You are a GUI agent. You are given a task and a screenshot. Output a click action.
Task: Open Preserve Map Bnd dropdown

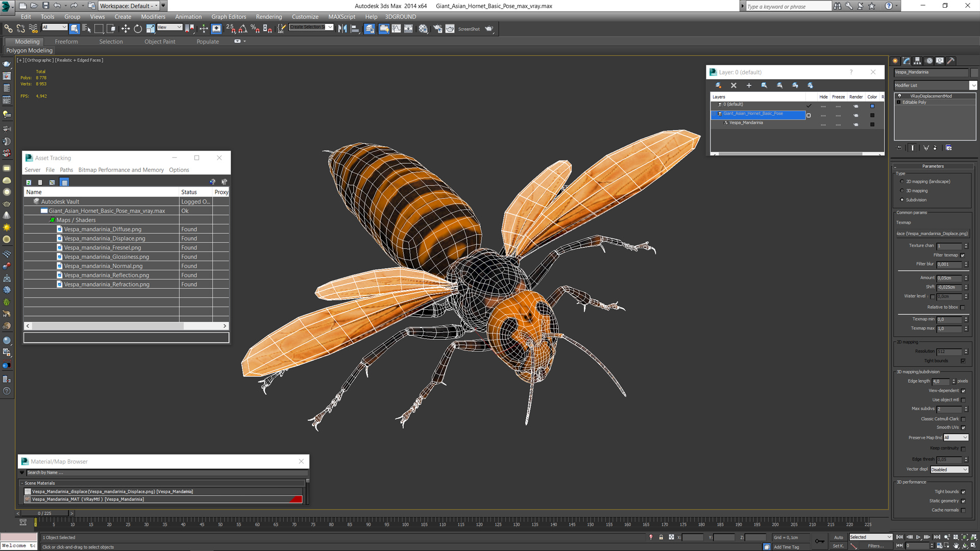point(956,438)
